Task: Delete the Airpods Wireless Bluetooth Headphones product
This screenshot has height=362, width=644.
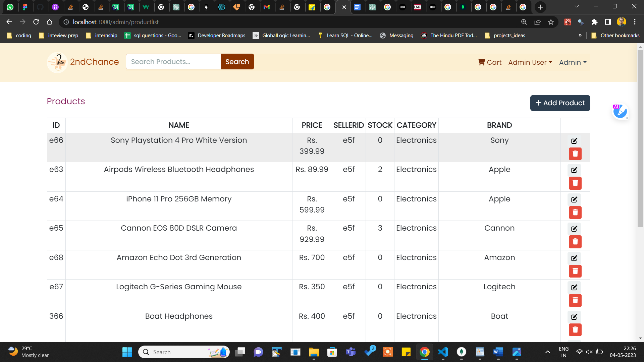Action: [575, 183]
